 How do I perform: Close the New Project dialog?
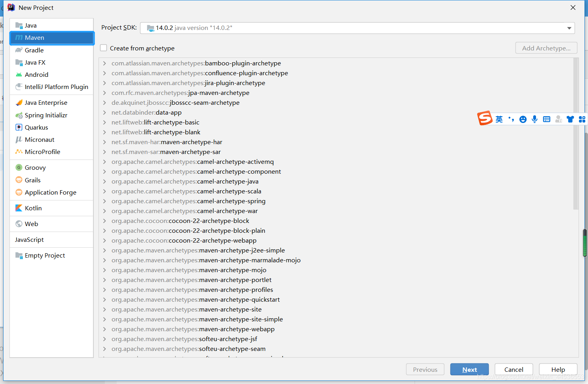tap(573, 7)
